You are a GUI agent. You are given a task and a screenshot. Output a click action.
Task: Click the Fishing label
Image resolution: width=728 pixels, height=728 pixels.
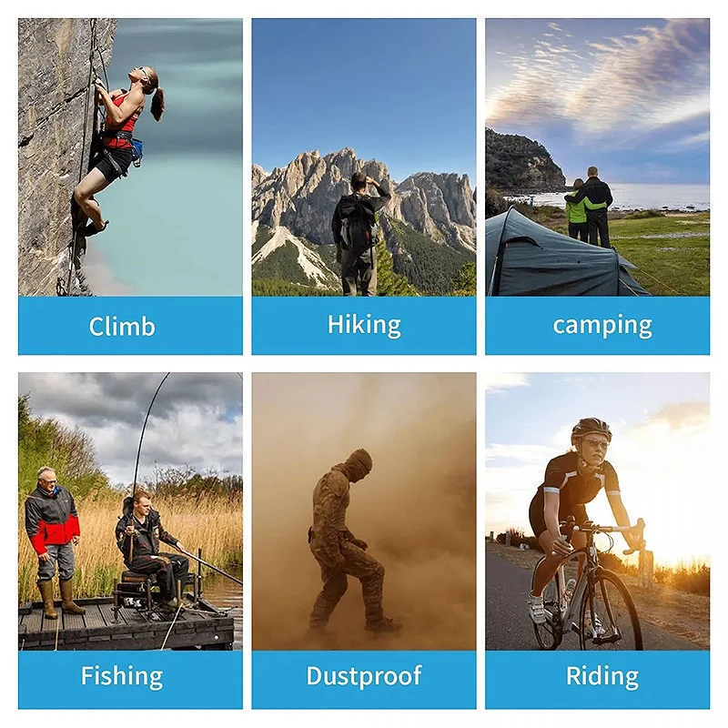click(x=122, y=676)
